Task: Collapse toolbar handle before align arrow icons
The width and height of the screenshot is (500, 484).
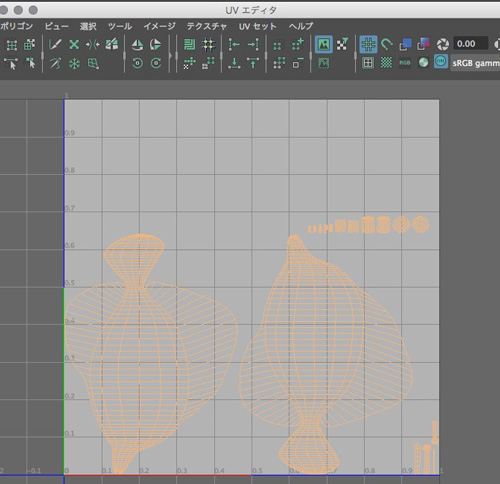Action: pos(222,54)
